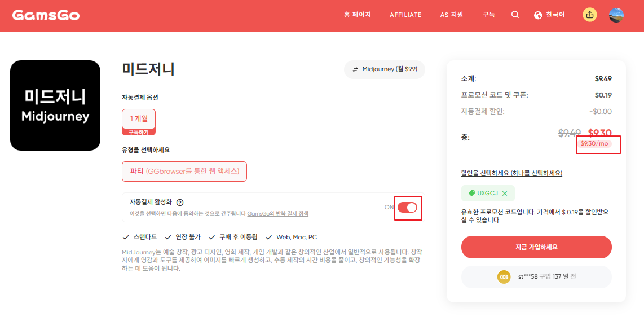Click the 지금 가입하세요 button
Image resolution: width=644 pixels, height=321 pixels.
point(536,247)
